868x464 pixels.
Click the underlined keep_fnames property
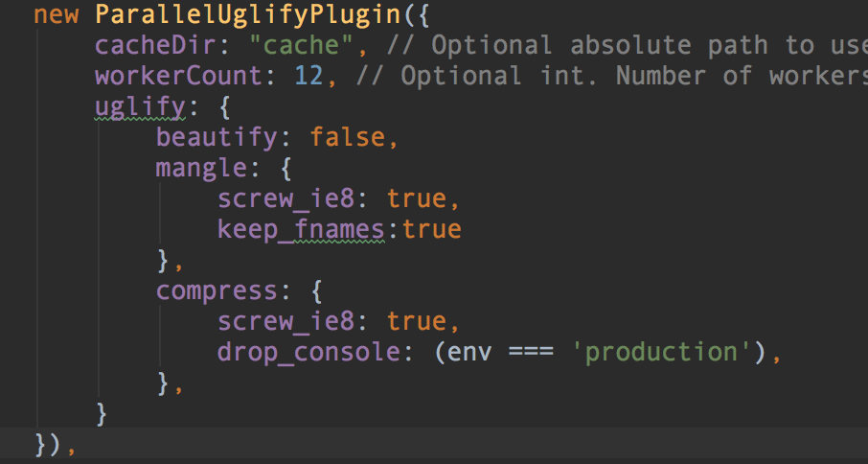301,230
